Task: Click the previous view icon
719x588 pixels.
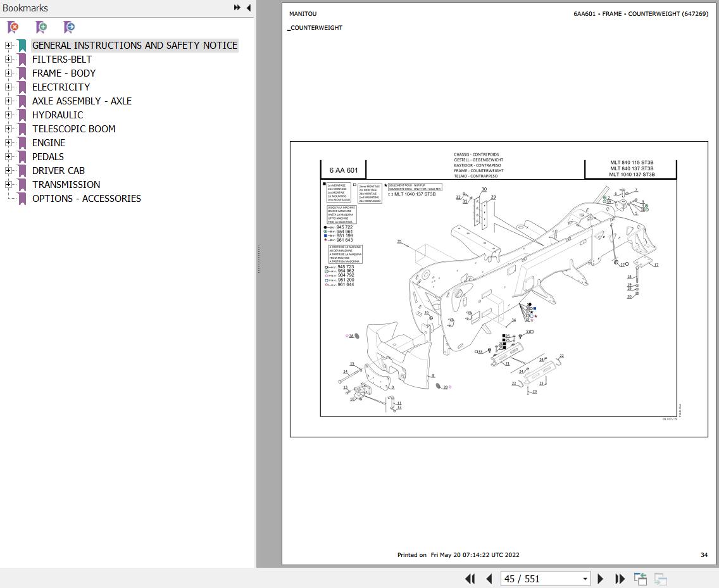Action: 640,579
